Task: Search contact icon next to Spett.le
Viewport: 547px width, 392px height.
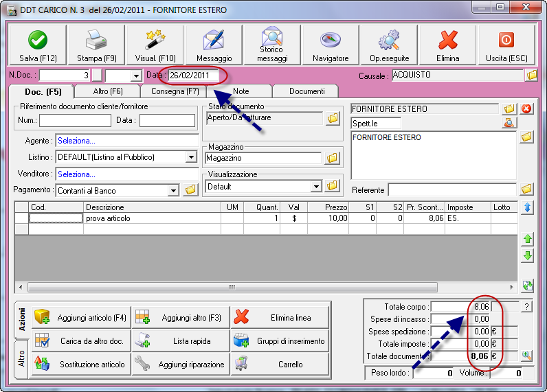Action: tap(509, 123)
